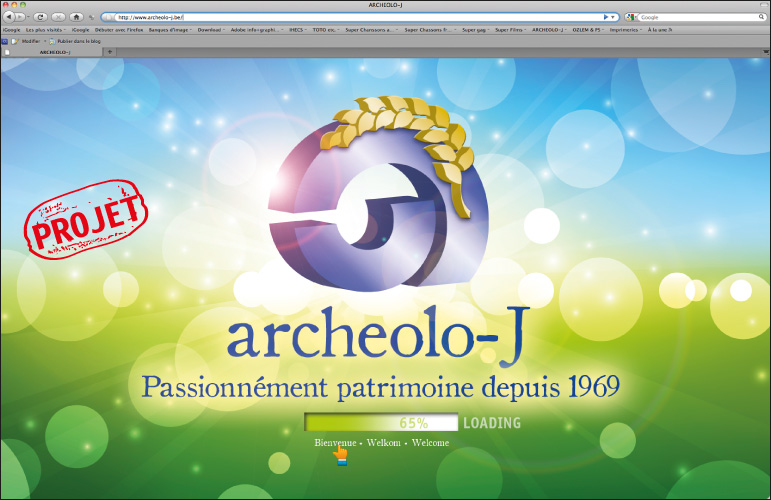Click the toolbar toggle pill in the title bar
The image size is (771, 500).
pyautogui.click(x=762, y=4)
